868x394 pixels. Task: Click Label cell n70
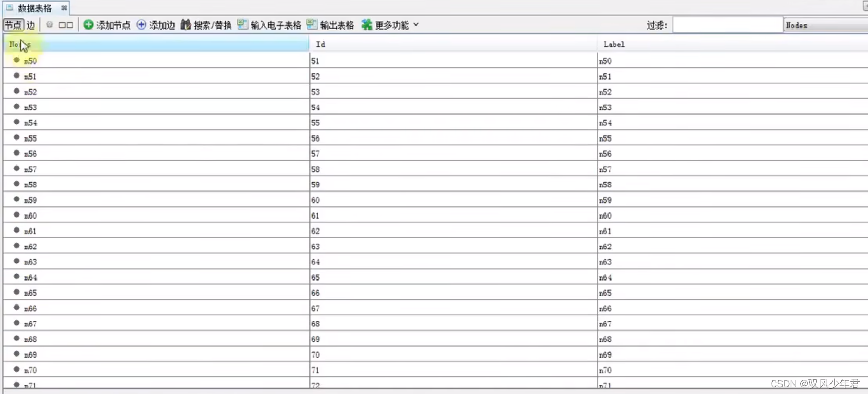733,370
